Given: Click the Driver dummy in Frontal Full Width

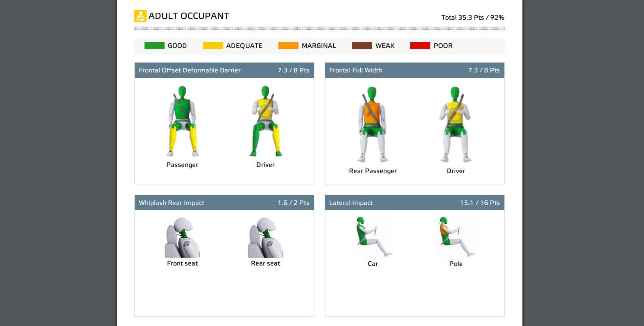Looking at the screenshot, I should coord(455,124).
